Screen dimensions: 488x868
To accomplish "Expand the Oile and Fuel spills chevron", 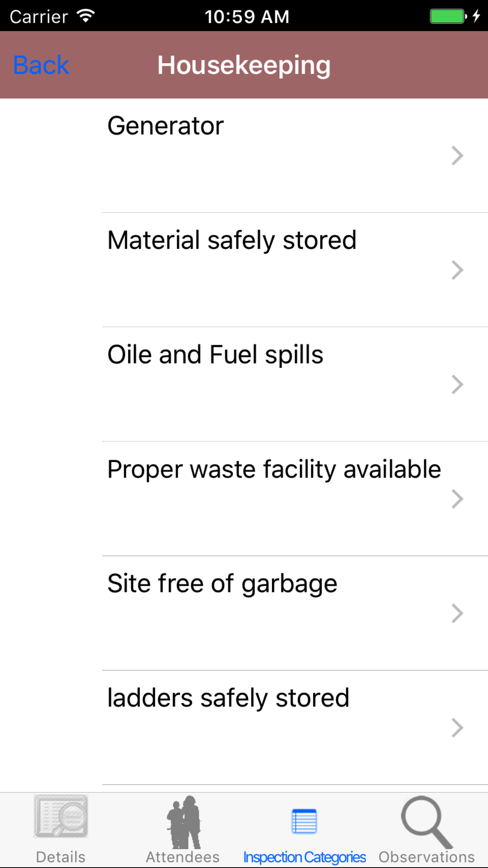I will tap(457, 384).
